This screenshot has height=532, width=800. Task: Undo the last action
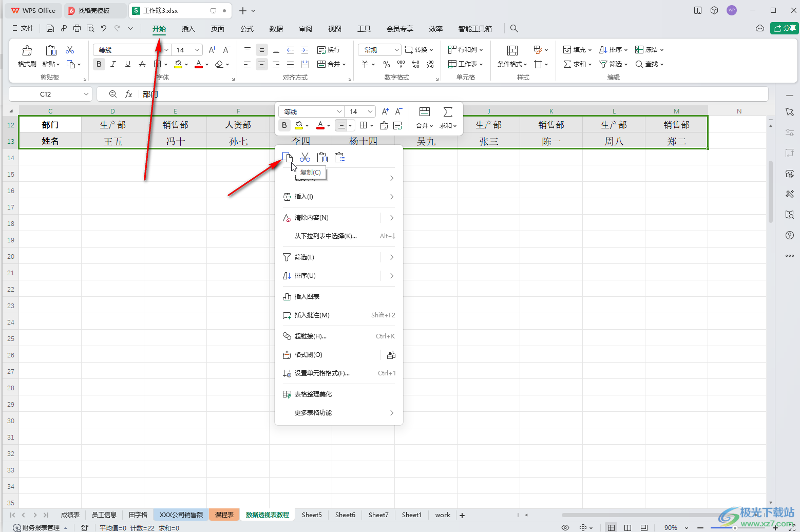(x=104, y=28)
